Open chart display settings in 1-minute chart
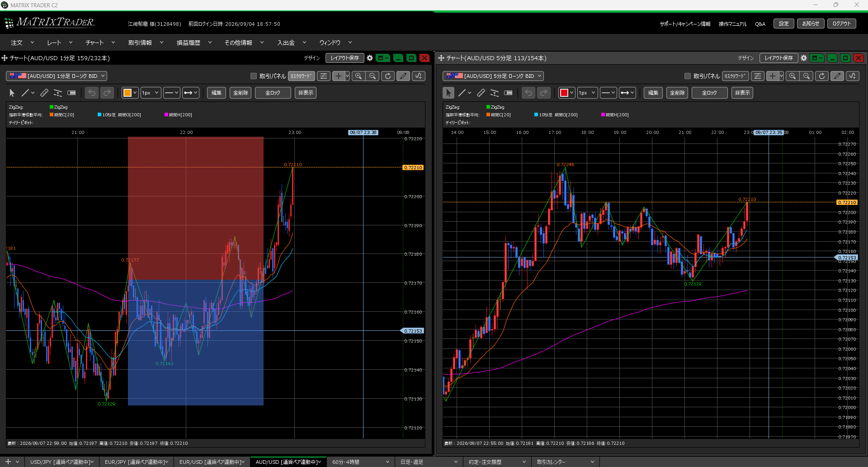 (x=324, y=76)
